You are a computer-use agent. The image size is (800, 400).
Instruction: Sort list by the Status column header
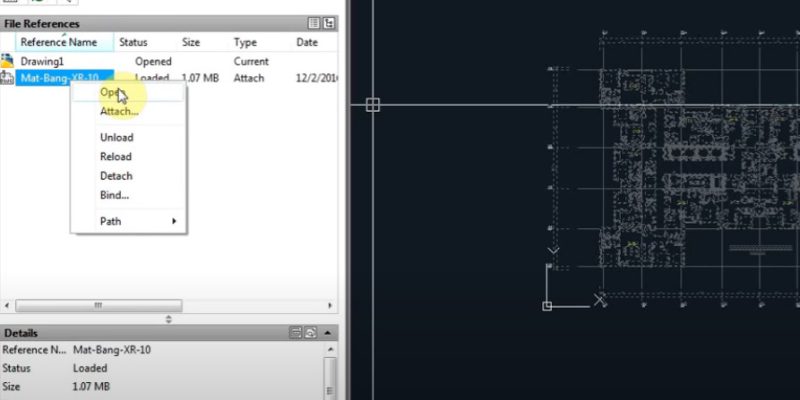coord(133,43)
